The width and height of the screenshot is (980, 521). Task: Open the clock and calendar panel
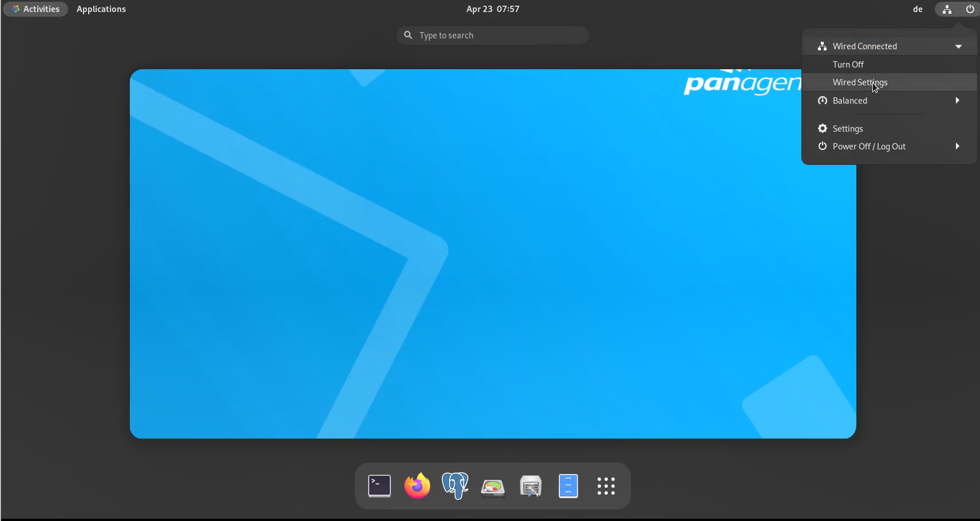click(492, 9)
